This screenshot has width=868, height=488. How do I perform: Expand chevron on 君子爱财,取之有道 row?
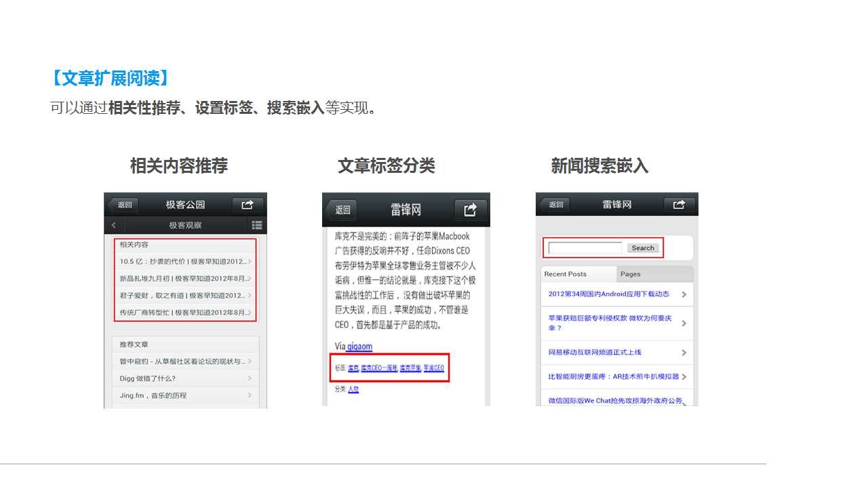(x=250, y=296)
